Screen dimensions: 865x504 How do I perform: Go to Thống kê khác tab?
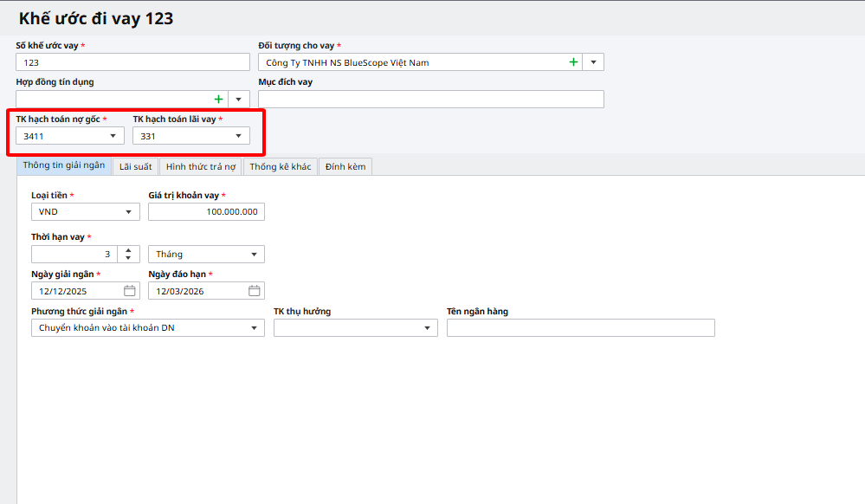tap(280, 166)
